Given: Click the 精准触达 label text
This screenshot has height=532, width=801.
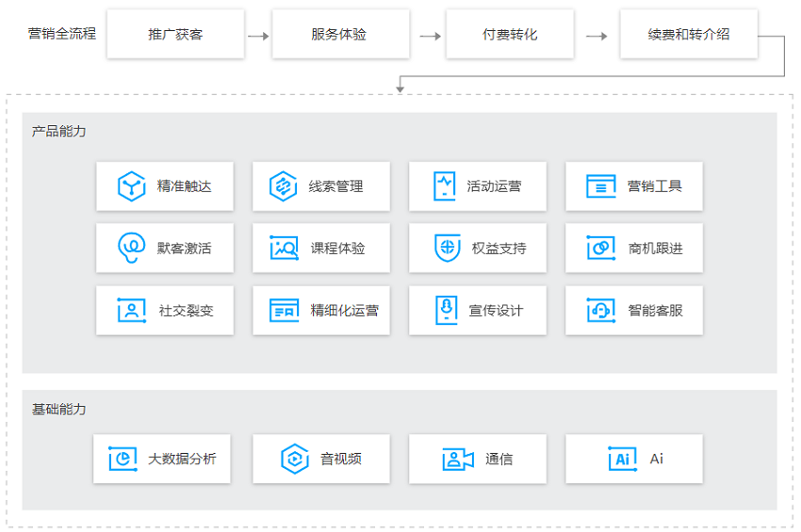Looking at the screenshot, I should tap(184, 186).
